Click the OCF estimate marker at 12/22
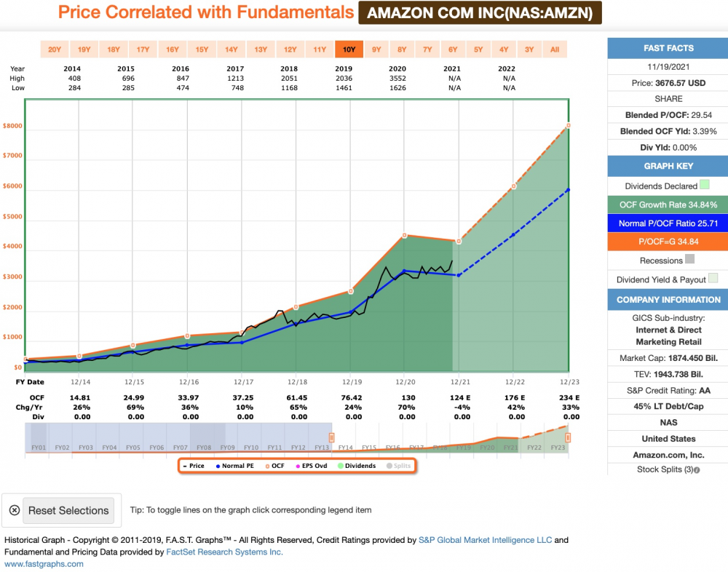728x572 pixels. [513, 186]
